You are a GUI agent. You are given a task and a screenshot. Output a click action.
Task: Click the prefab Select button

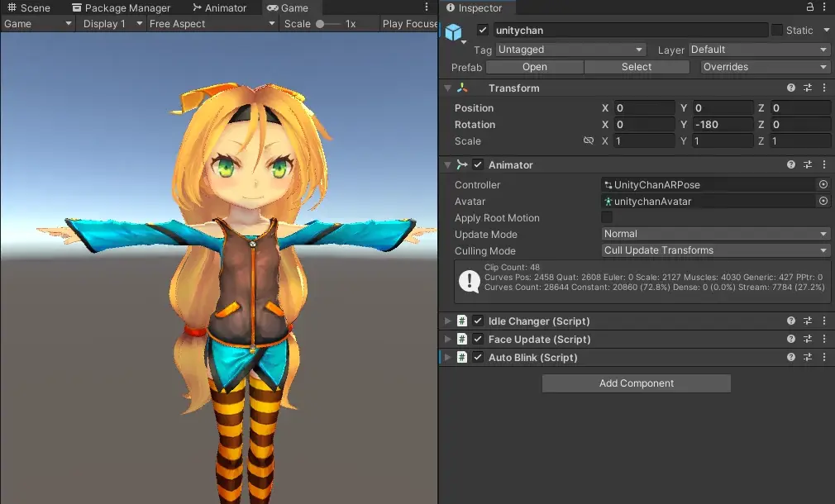coord(637,67)
